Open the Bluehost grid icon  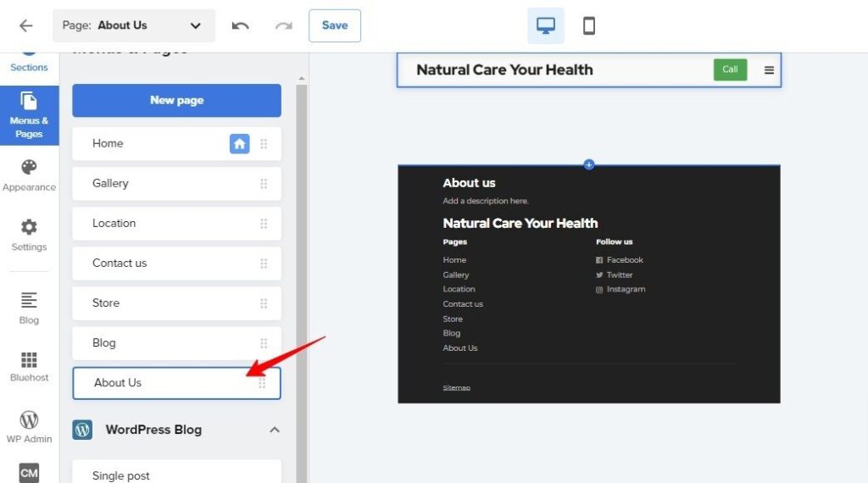29,367
